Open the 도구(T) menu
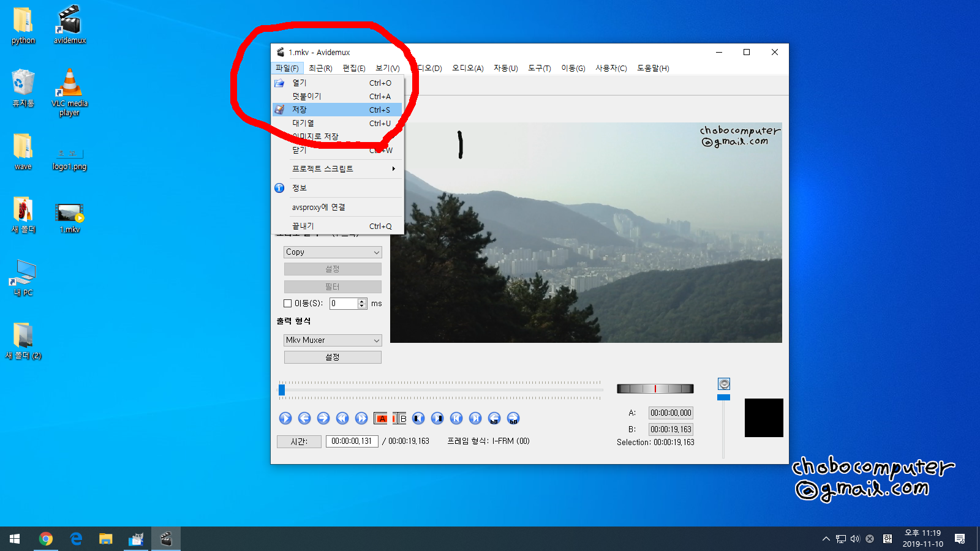This screenshot has width=980, height=551. point(540,68)
